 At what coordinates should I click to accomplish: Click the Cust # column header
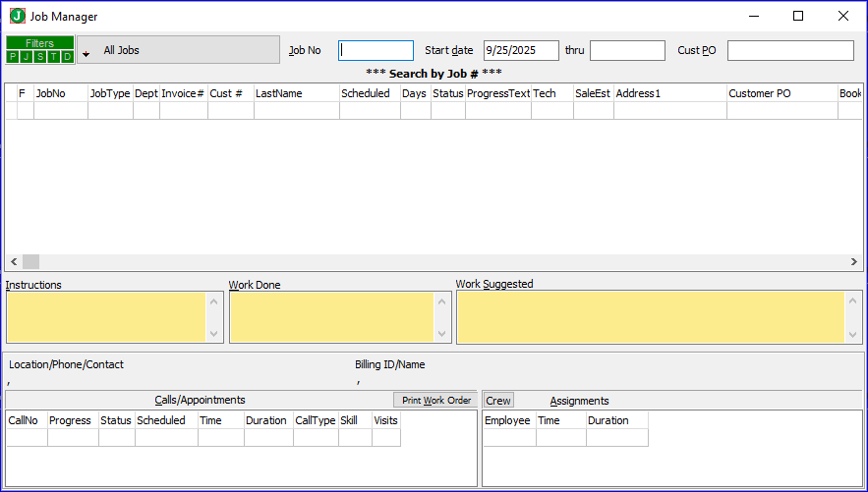(x=231, y=93)
